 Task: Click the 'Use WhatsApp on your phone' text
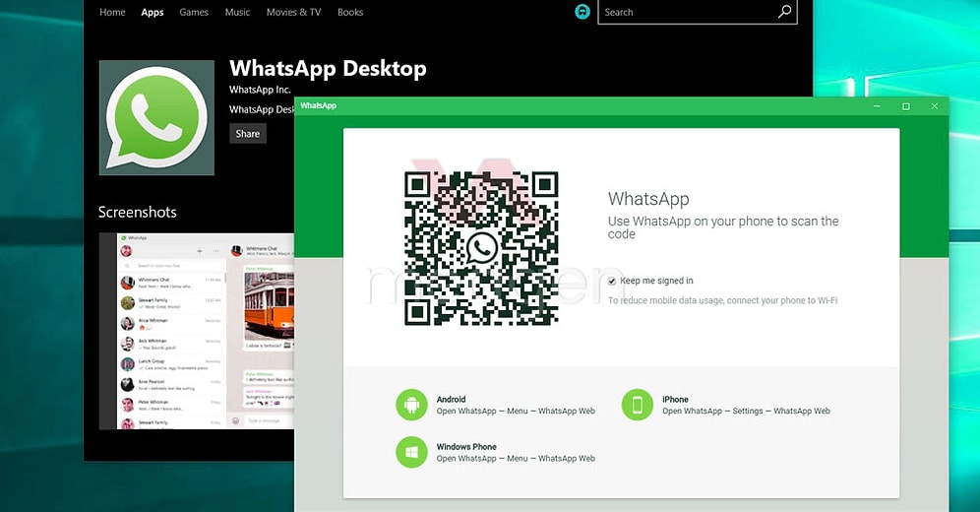click(723, 226)
